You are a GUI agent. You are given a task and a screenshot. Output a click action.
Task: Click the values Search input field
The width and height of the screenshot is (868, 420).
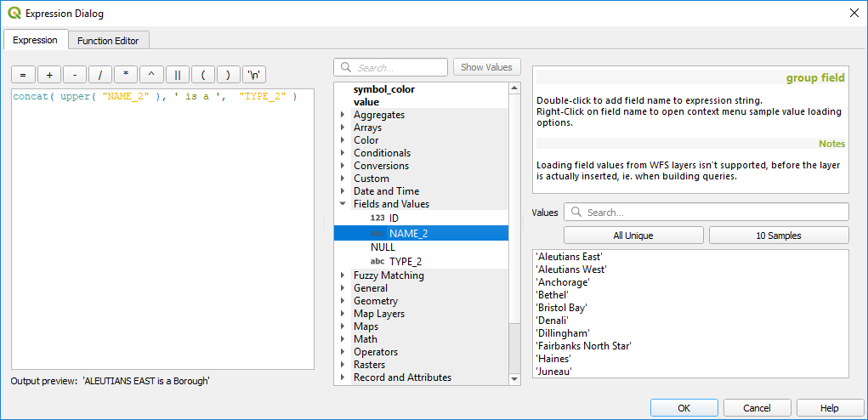pyautogui.click(x=714, y=212)
